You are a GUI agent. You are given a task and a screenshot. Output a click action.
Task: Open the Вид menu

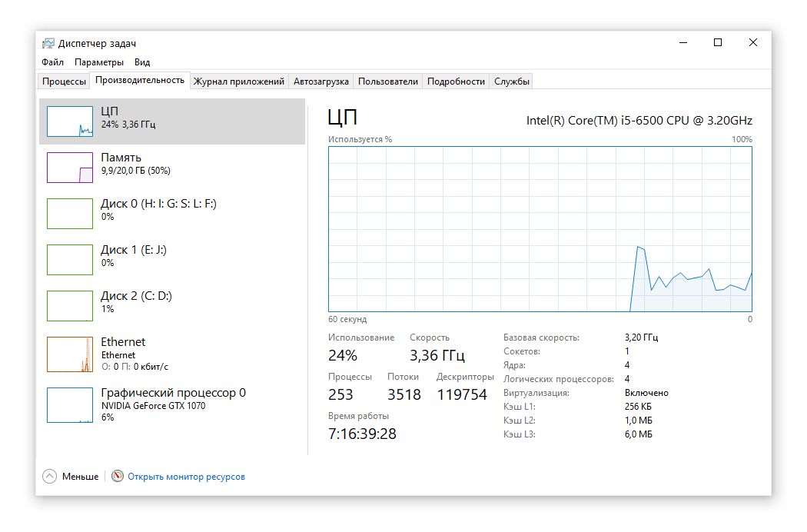pyautogui.click(x=142, y=62)
